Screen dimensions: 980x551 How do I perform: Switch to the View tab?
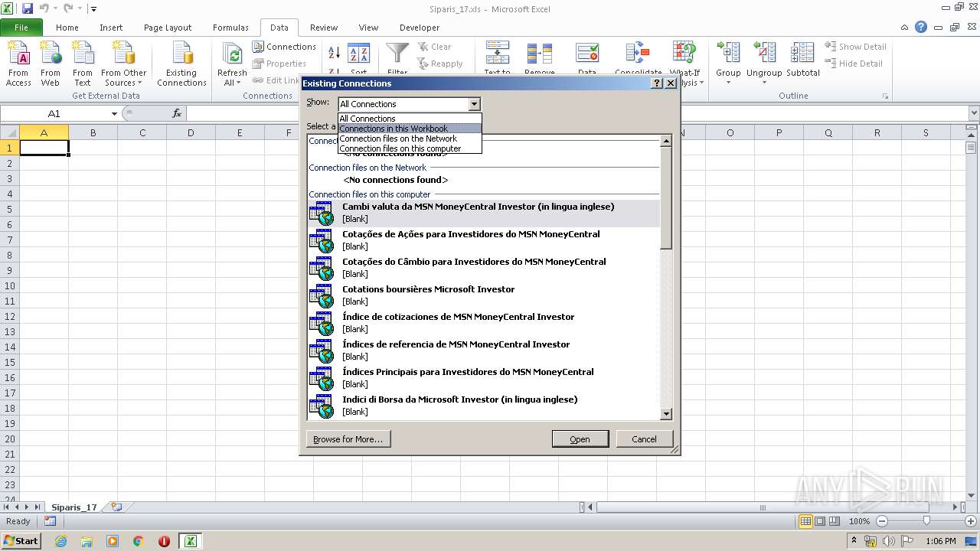tap(368, 28)
